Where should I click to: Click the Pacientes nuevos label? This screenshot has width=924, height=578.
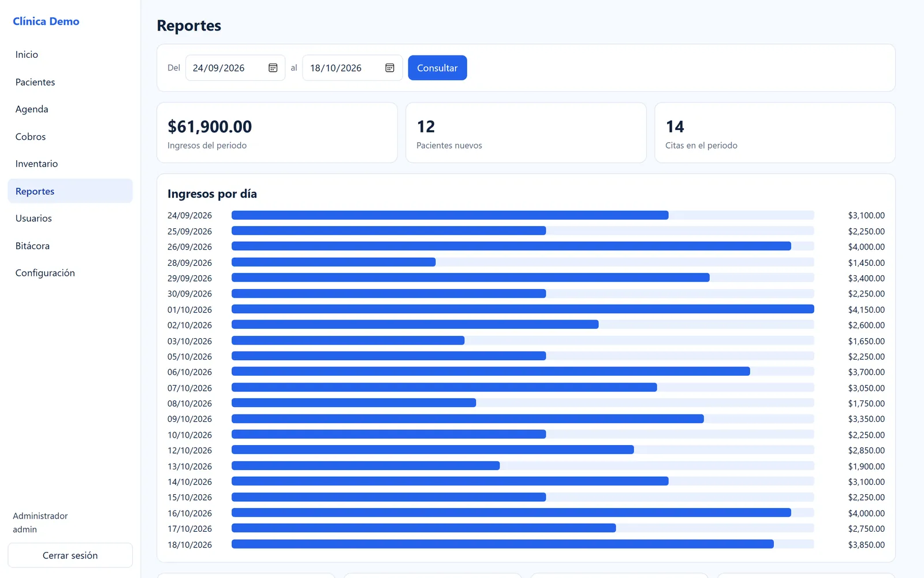[x=449, y=146]
